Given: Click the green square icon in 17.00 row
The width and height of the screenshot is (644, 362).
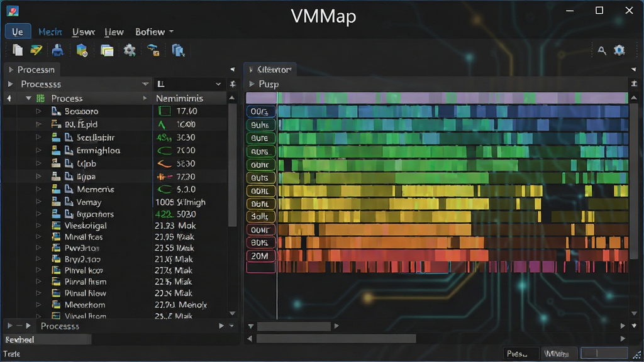Looking at the screenshot, I should 164,111.
